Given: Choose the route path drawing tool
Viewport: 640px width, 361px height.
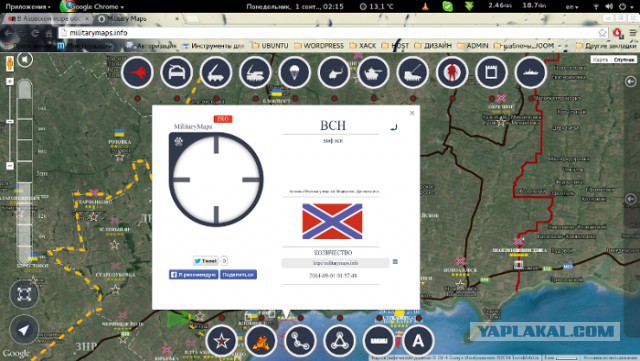Looking at the screenshot, I should 300,341.
